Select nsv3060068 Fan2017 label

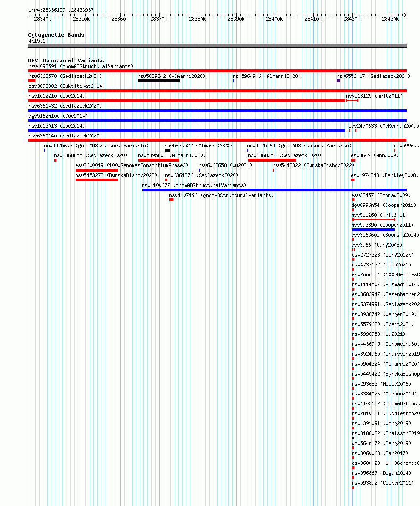click(x=380, y=454)
